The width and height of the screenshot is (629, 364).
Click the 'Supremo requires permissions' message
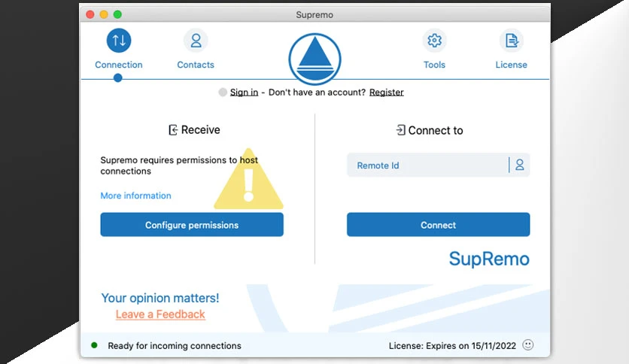click(179, 165)
